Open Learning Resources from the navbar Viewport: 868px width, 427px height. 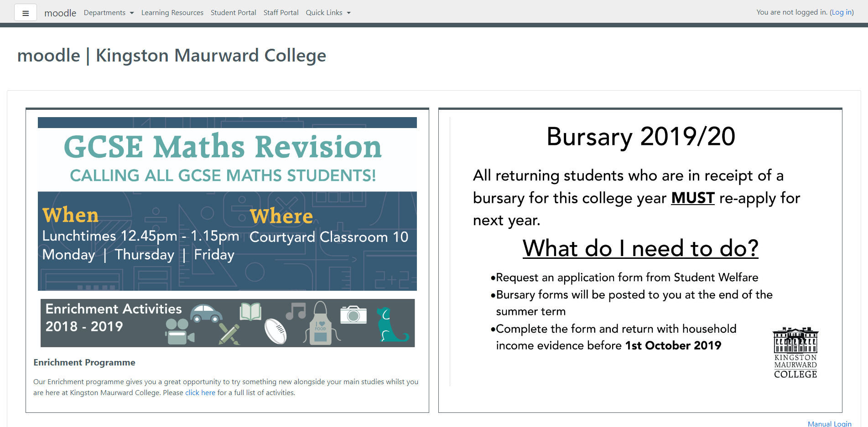(172, 13)
